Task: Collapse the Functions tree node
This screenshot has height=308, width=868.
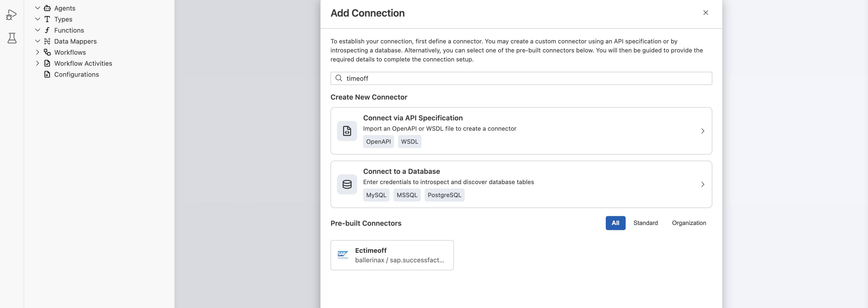Action: [x=37, y=30]
